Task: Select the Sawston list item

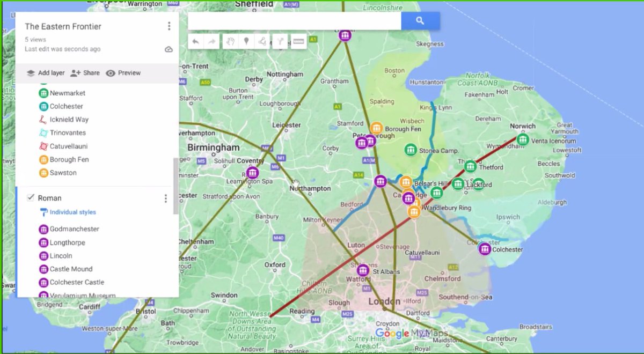Action: point(63,173)
